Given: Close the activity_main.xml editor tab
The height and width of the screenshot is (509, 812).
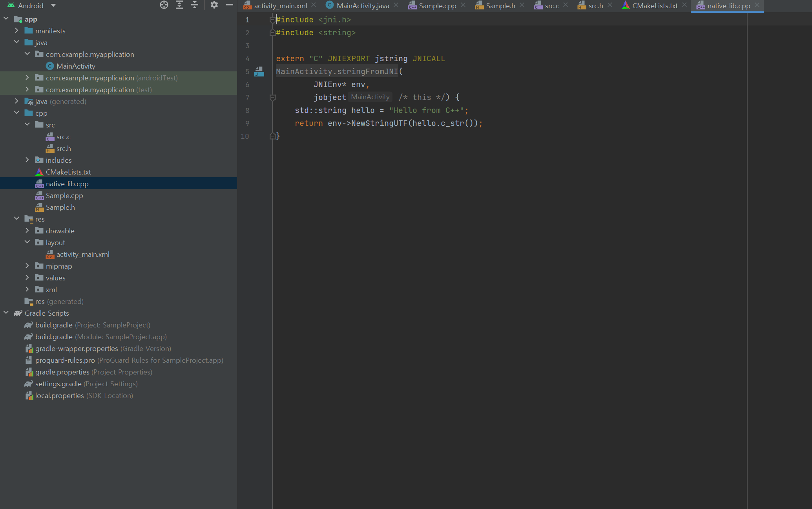Looking at the screenshot, I should (314, 5).
